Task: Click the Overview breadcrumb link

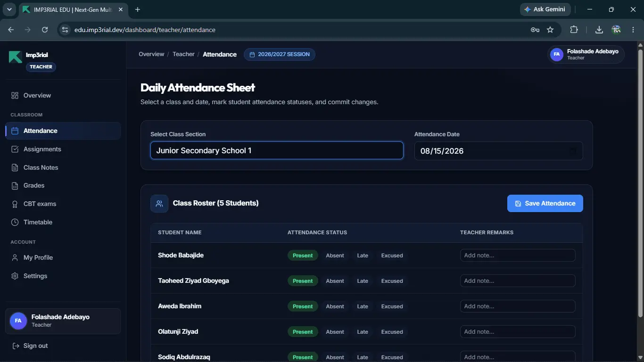Action: pos(151,54)
